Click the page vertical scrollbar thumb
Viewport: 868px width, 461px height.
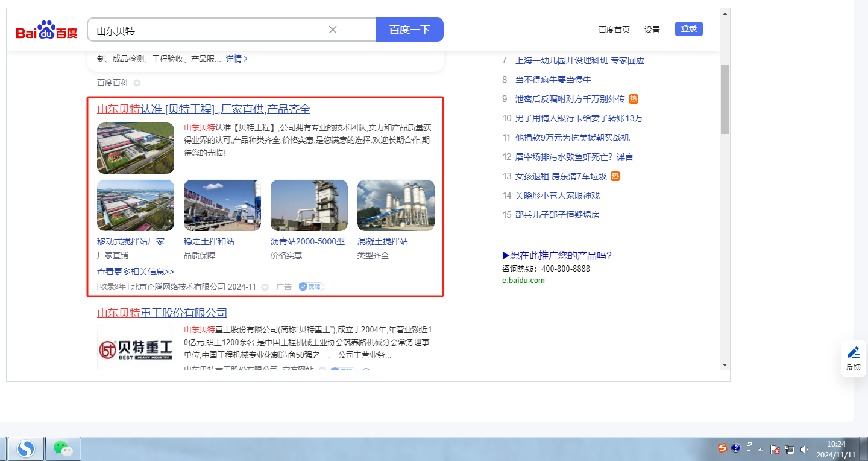pos(725,98)
